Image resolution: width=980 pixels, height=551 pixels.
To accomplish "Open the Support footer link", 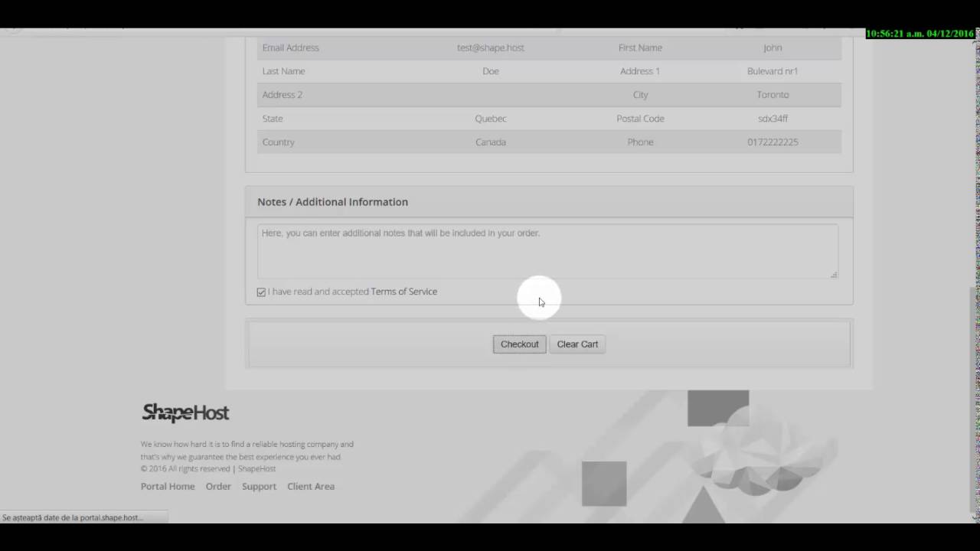I will pos(259,487).
